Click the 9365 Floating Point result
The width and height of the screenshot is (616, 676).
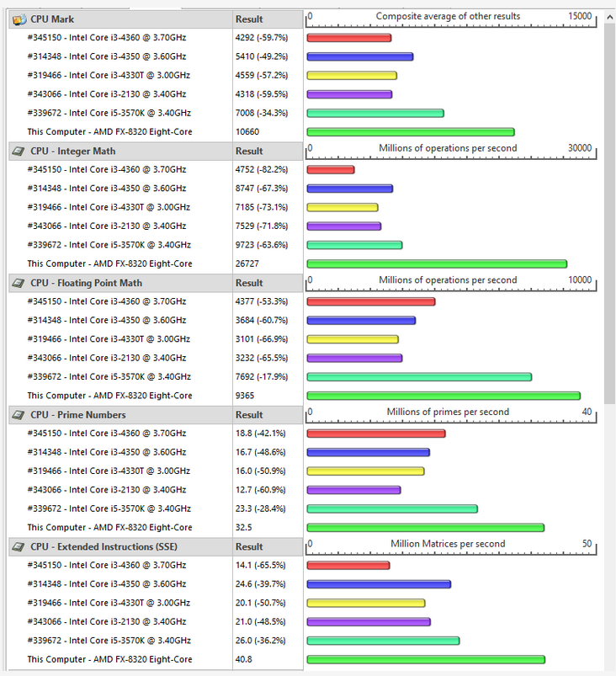[x=245, y=396]
